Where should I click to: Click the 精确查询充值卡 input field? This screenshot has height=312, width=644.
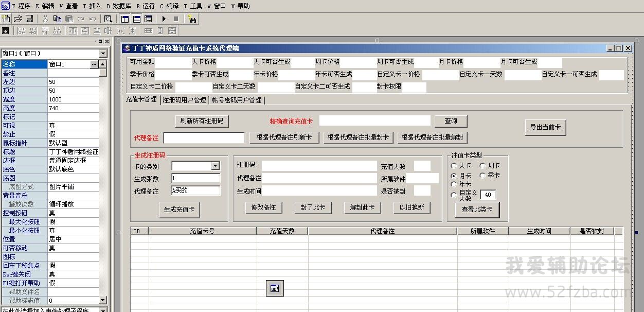point(375,120)
